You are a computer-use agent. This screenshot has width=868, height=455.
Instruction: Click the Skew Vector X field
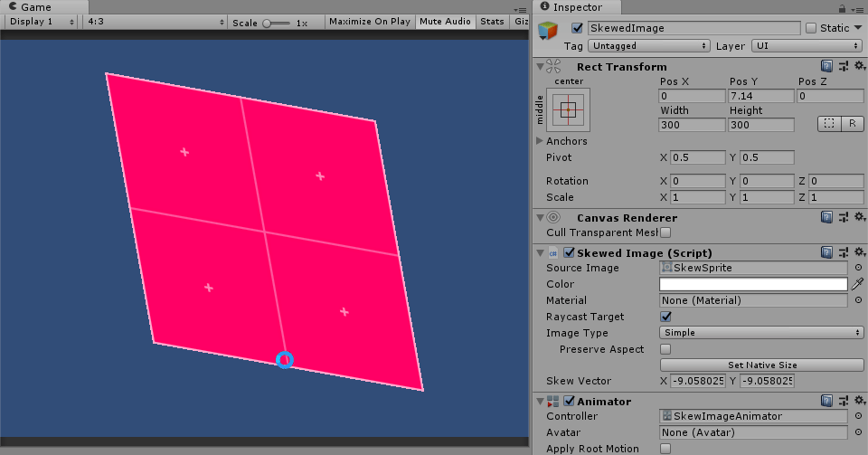[697, 381]
